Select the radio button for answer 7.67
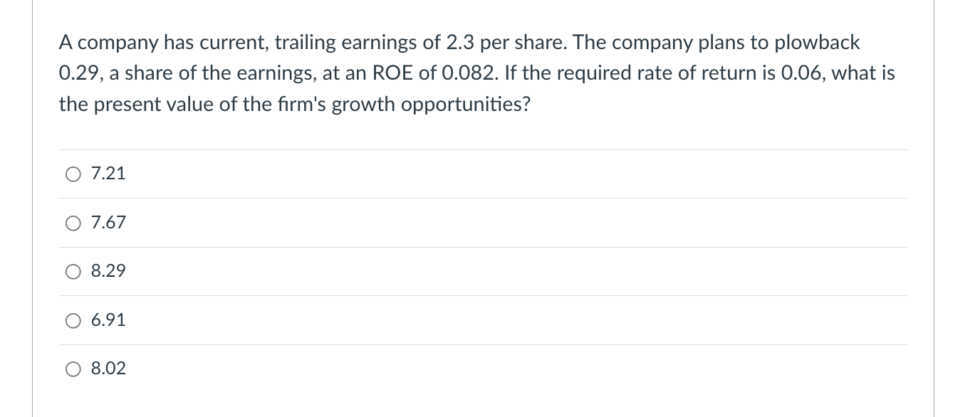 coord(73,223)
